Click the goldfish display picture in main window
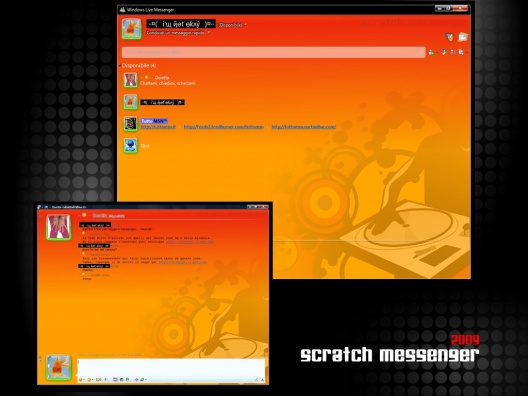Viewport: 528px width, 396px height. point(132,29)
